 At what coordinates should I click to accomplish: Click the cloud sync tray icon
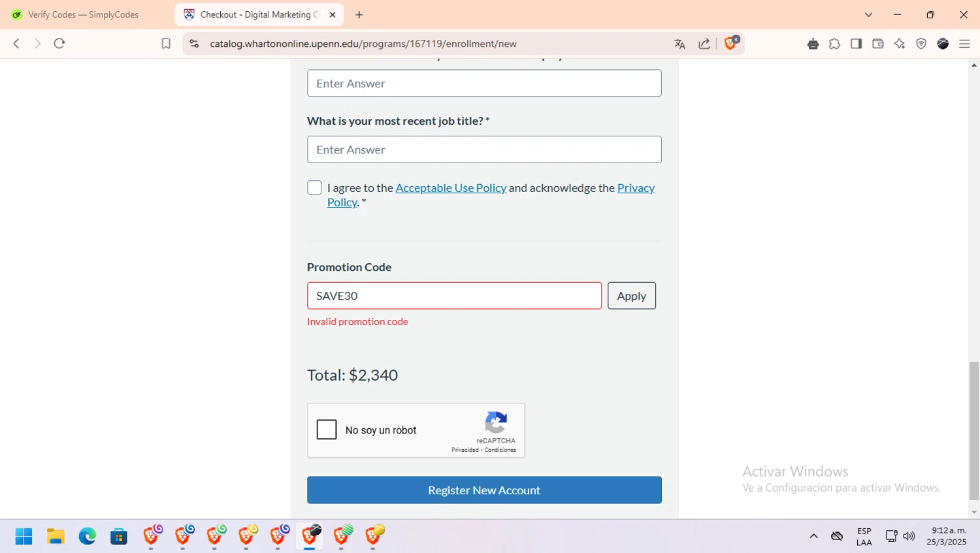[x=837, y=537]
